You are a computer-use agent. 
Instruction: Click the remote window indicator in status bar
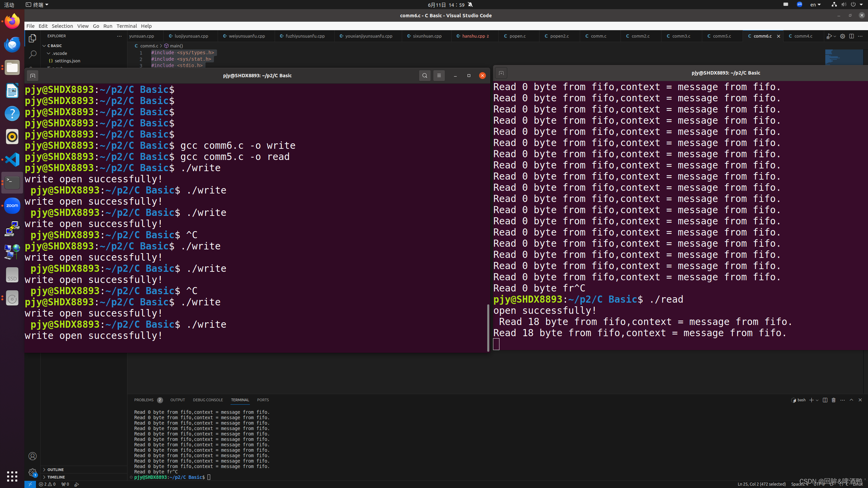coord(30,484)
